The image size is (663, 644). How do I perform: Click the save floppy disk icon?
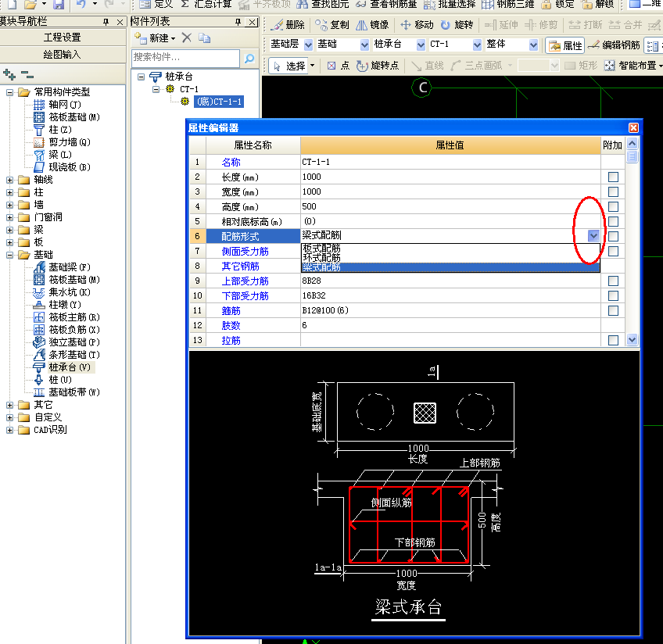click(59, 4)
